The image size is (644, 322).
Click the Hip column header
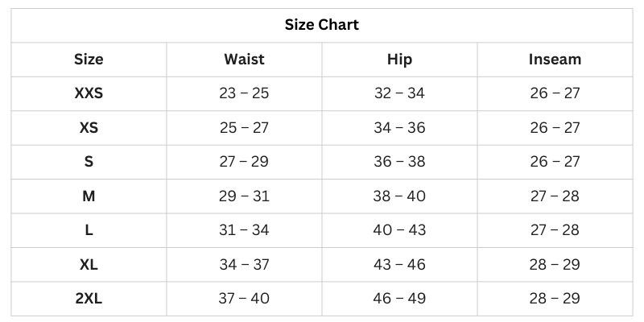[x=399, y=60]
